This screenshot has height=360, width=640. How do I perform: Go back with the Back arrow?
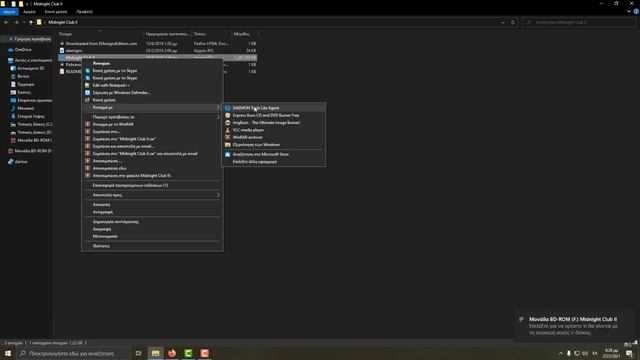click(x=6, y=22)
